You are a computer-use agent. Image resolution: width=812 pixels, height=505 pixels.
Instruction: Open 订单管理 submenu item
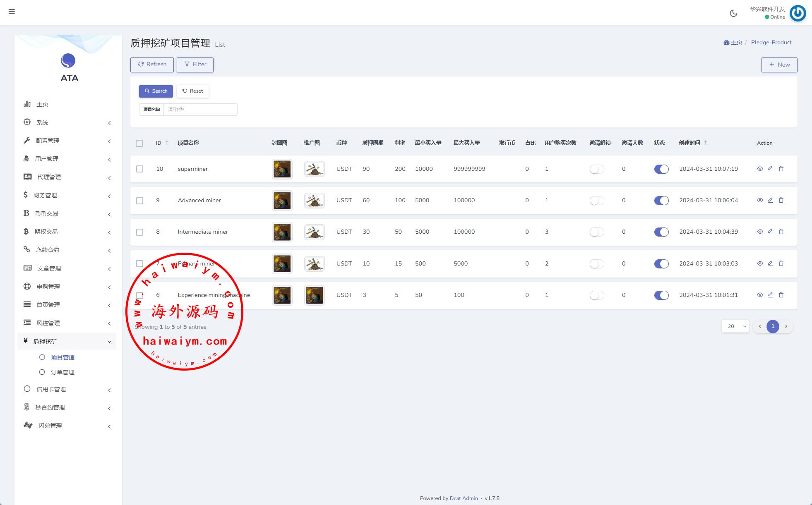pos(62,372)
